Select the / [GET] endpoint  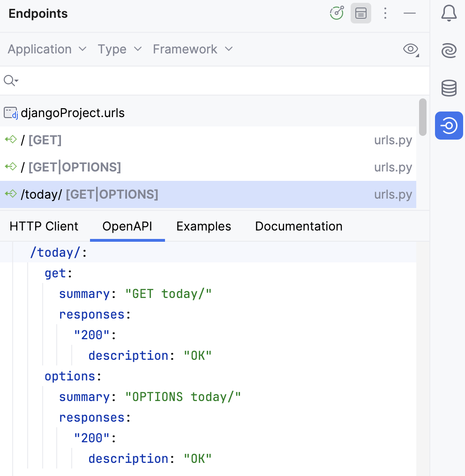(45, 140)
